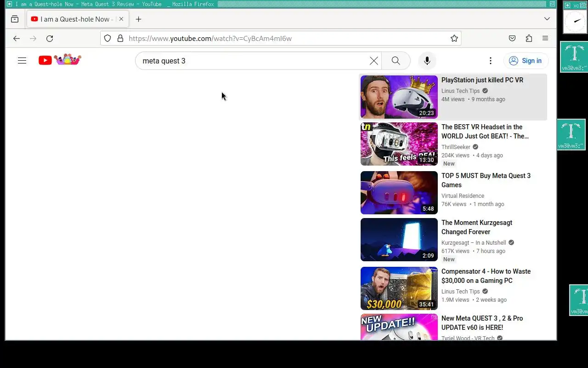Open the PlayStation just killed PC VR title

pyautogui.click(x=482, y=80)
